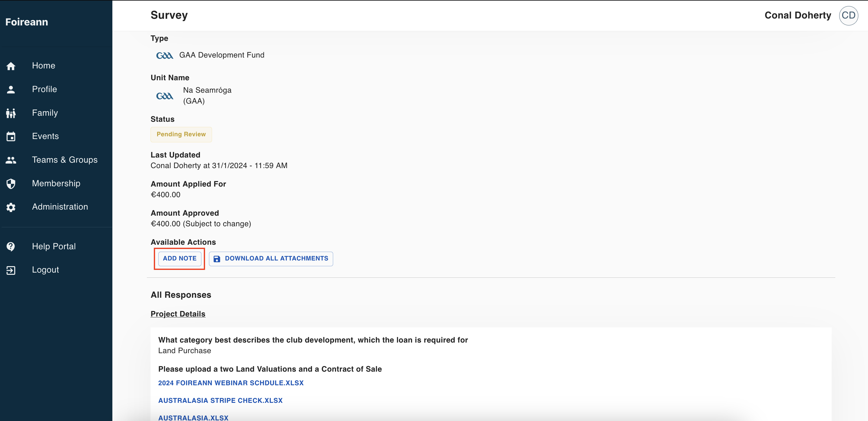Viewport: 868px width, 421px height.
Task: Click the Available Actions label
Action: click(183, 242)
